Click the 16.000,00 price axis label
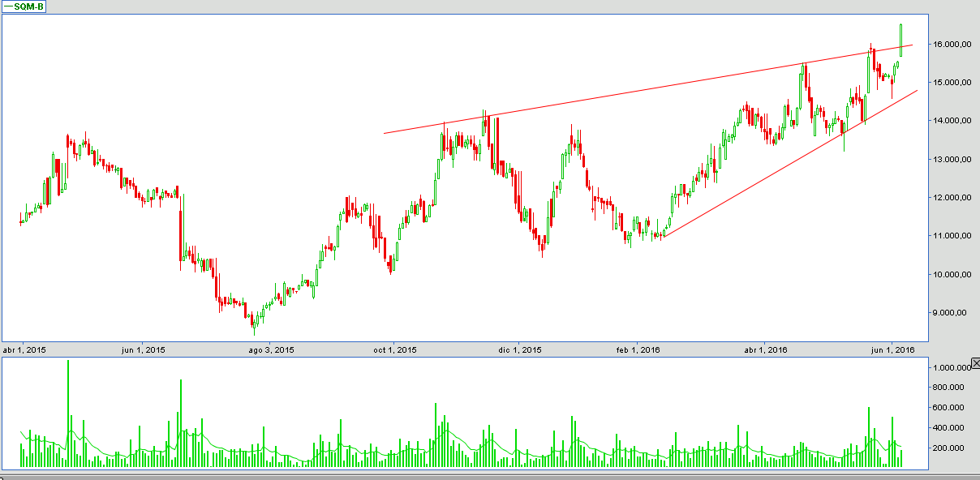Viewport: 980px width, 480px height. (952, 45)
